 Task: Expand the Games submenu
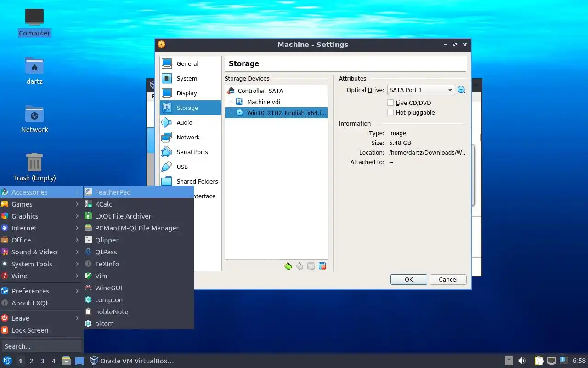point(41,204)
